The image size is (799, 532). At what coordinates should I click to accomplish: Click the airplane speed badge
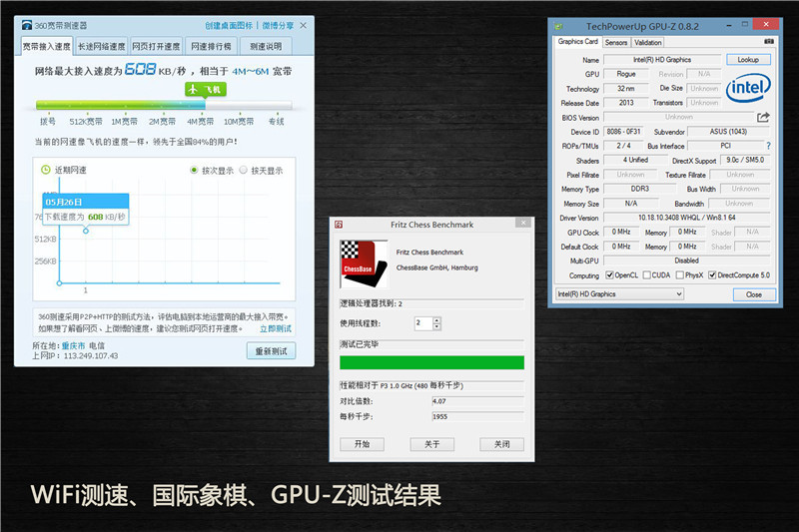click(206, 89)
